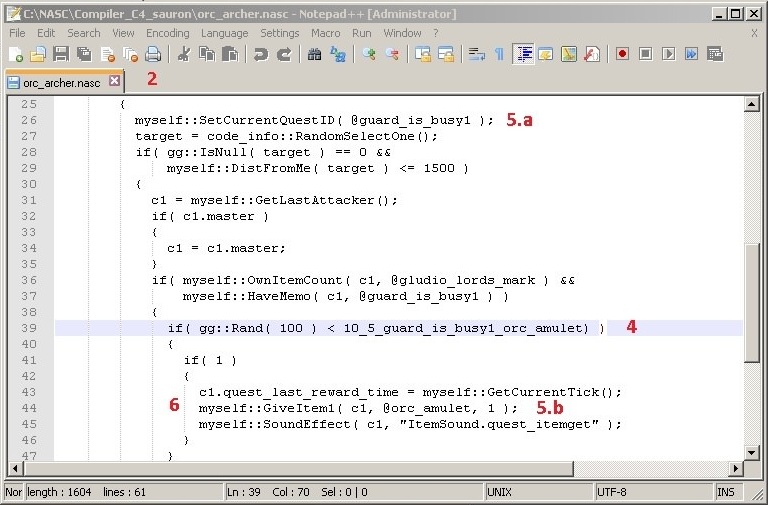The height and width of the screenshot is (505, 768).
Task: Select the orc_archer.nasc tab
Action: tap(61, 83)
